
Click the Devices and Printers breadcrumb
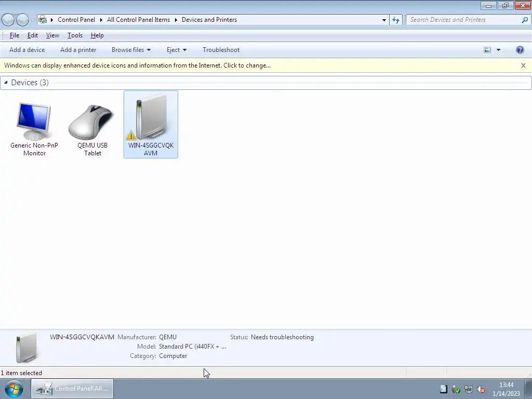(209, 20)
